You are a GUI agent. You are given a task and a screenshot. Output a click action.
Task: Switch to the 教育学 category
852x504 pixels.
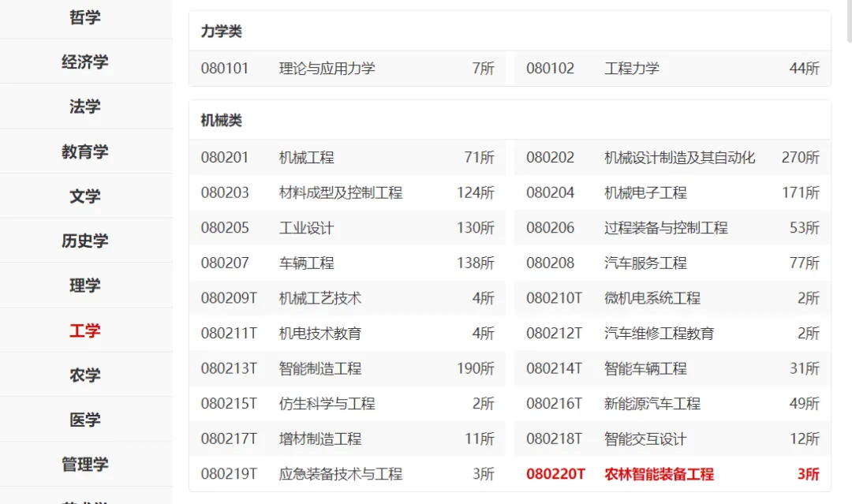(85, 151)
